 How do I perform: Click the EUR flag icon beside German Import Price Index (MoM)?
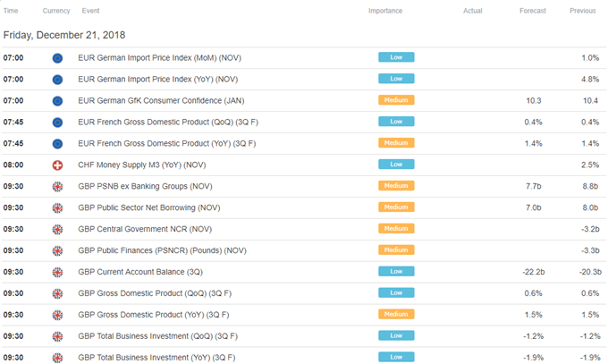[57, 58]
